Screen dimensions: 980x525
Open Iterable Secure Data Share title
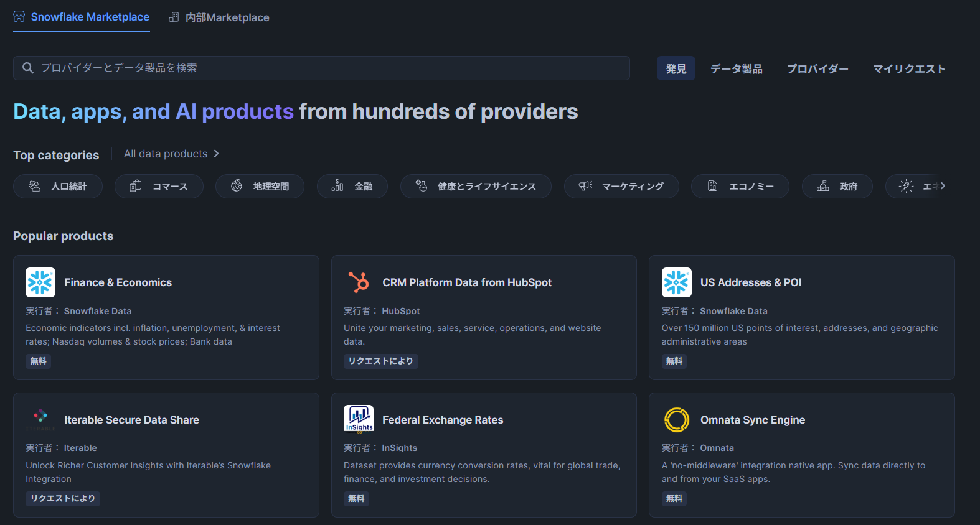(x=132, y=420)
